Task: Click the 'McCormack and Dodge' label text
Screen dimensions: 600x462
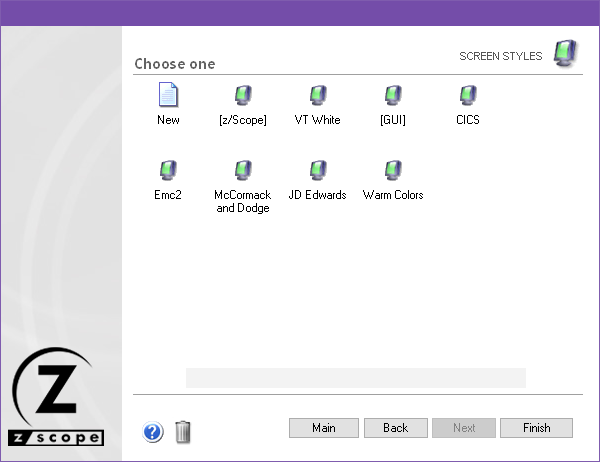Action: [x=243, y=201]
